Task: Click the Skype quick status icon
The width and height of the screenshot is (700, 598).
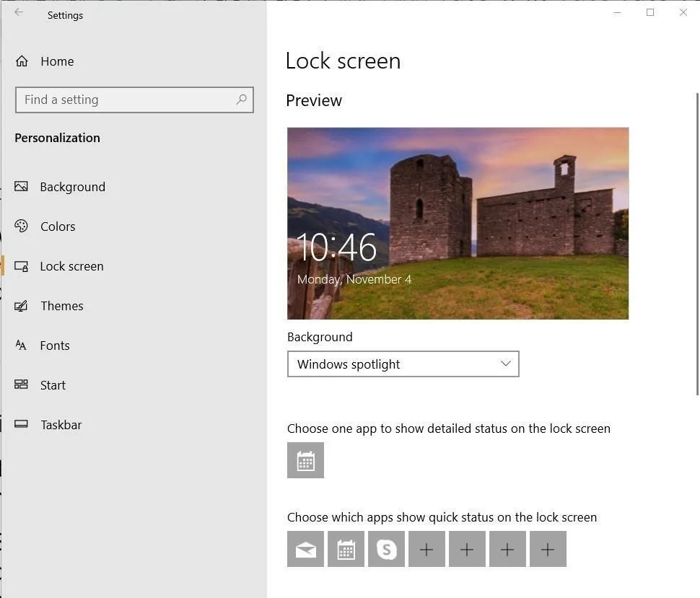Action: coord(386,549)
